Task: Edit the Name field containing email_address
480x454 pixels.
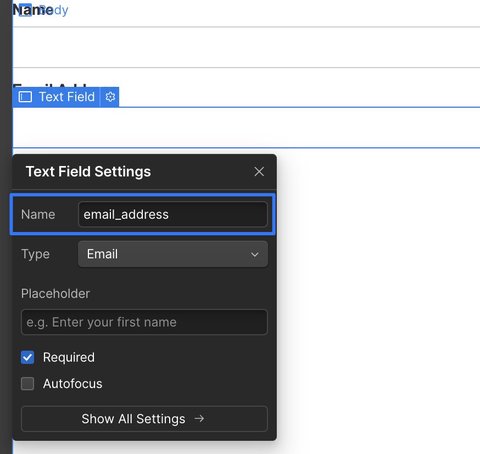Action: click(173, 214)
